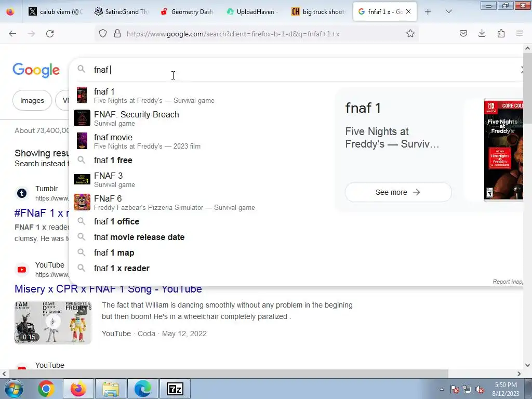This screenshot has width=532, height=399.
Task: Click the muted volume tray icon
Action: tap(480, 389)
